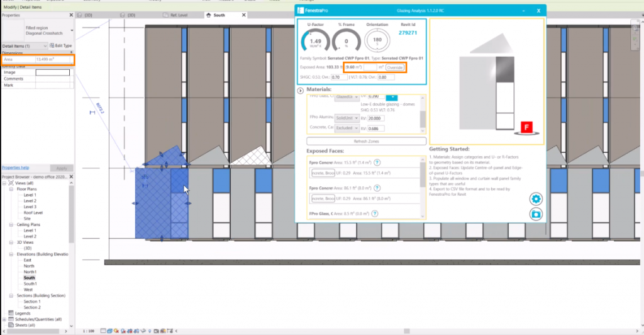Click the FenestraPro logo in title bar

pos(301,10)
